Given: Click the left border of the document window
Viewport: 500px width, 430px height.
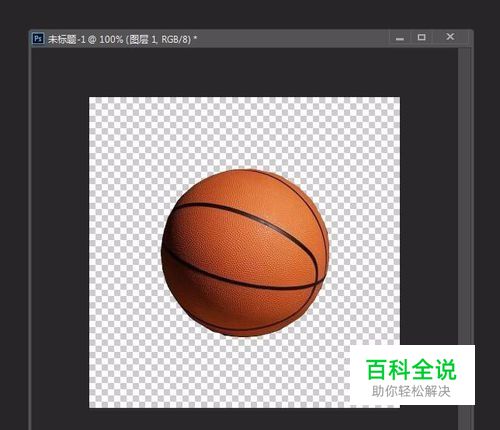Looking at the screenshot, I should (x=30, y=233).
